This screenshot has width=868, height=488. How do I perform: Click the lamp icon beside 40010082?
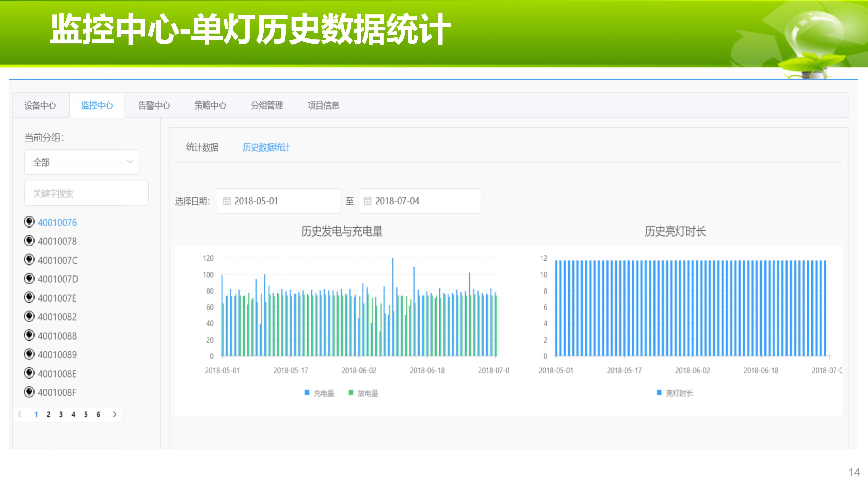[29, 316]
